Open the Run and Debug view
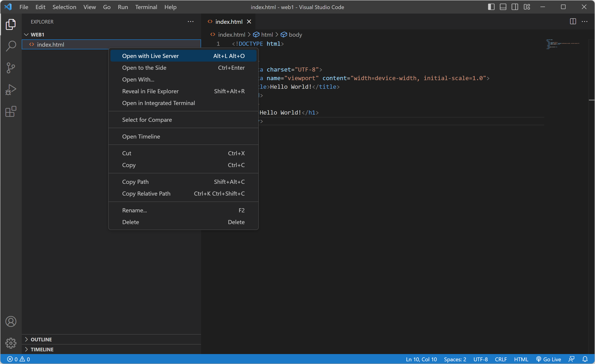Image resolution: width=595 pixels, height=364 pixels. [11, 90]
